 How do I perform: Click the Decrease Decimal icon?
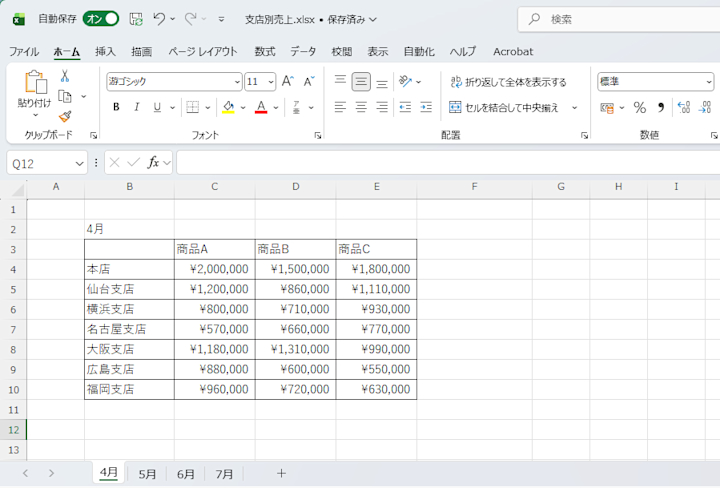pos(705,107)
